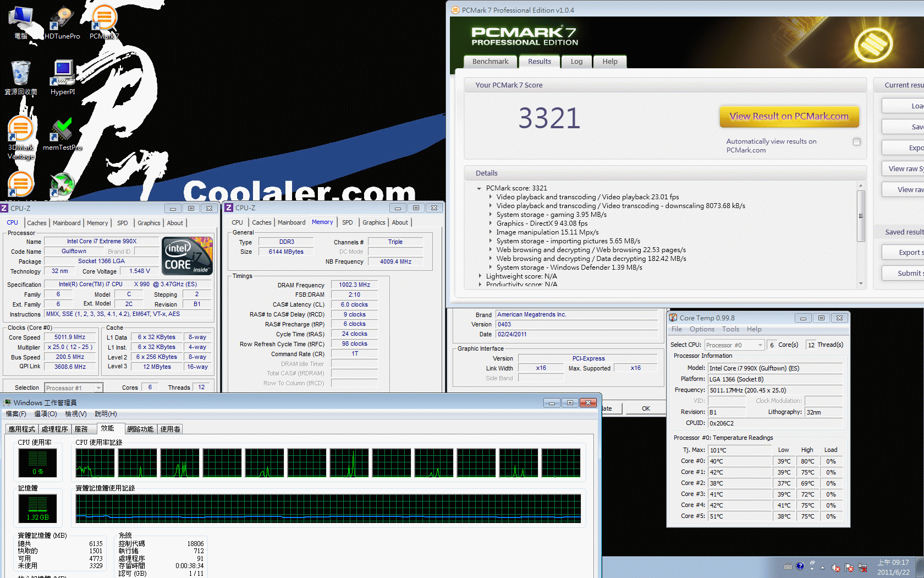
Task: Expand the Video transcoding downscaling row
Action: click(x=490, y=206)
